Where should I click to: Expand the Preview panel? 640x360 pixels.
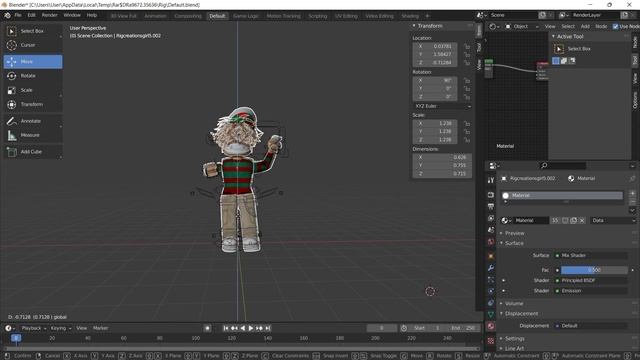(514, 233)
